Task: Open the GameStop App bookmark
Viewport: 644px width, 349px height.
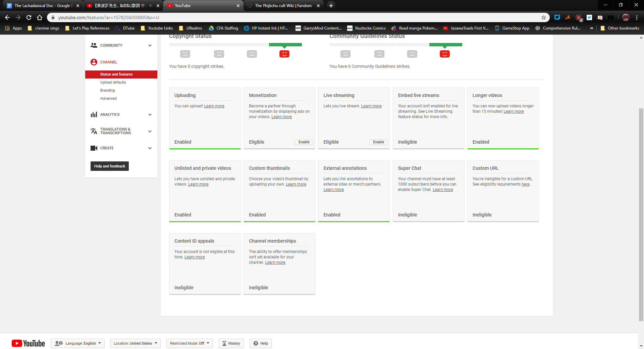Action: pos(512,28)
